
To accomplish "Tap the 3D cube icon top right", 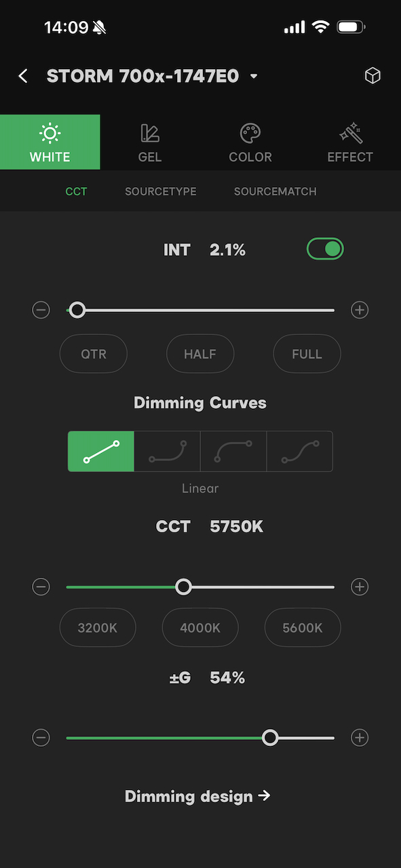I will [373, 75].
